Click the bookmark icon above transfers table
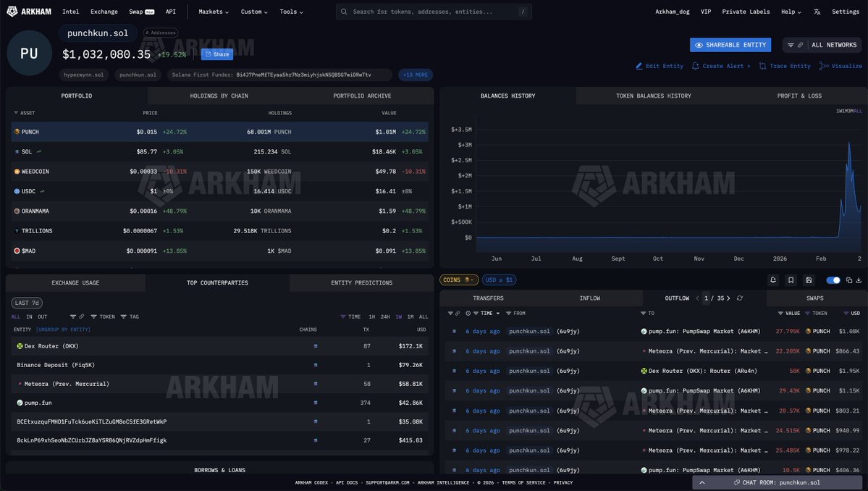The image size is (868, 491). [791, 280]
